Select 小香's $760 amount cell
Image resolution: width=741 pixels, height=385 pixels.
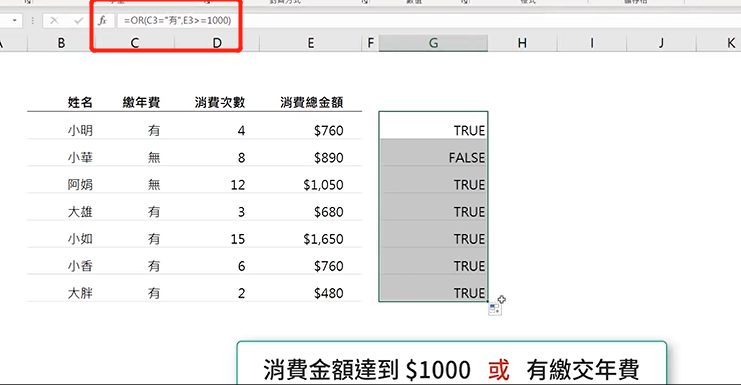coord(328,266)
